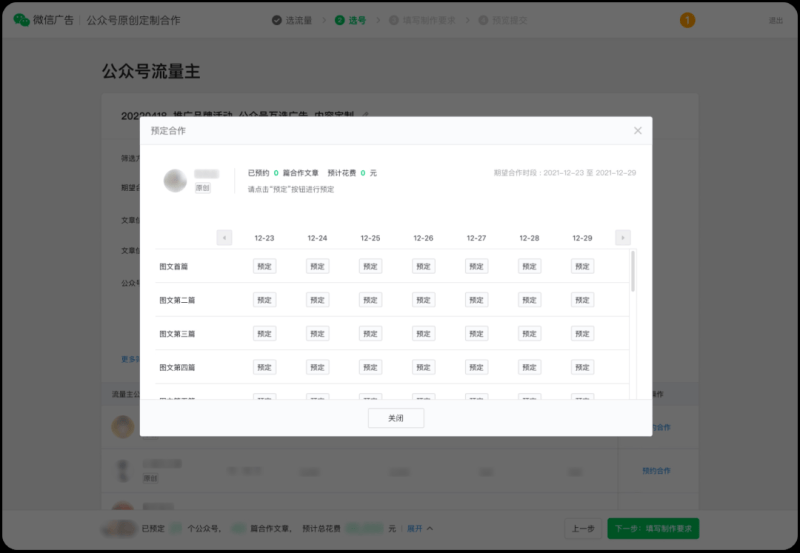
Task: Click the 预览提交 step in progress bar
Action: (503, 20)
